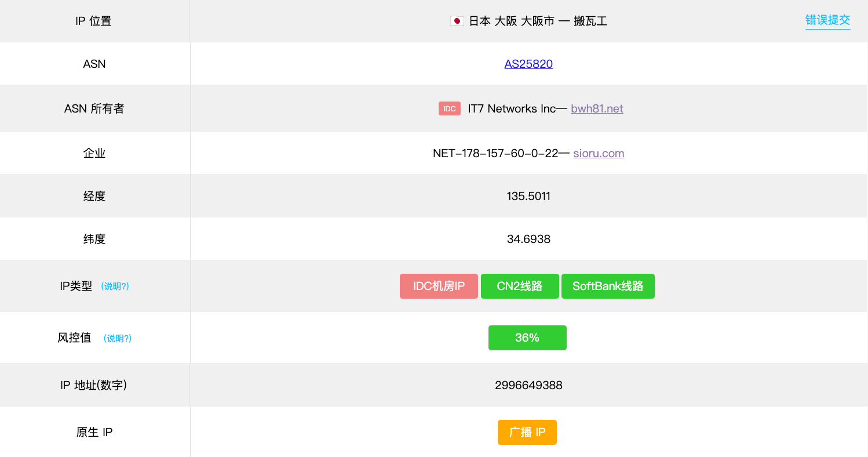The width and height of the screenshot is (868, 457).
Task: Click the 日本 大阪 大阪市 location text
Action: [x=511, y=21]
